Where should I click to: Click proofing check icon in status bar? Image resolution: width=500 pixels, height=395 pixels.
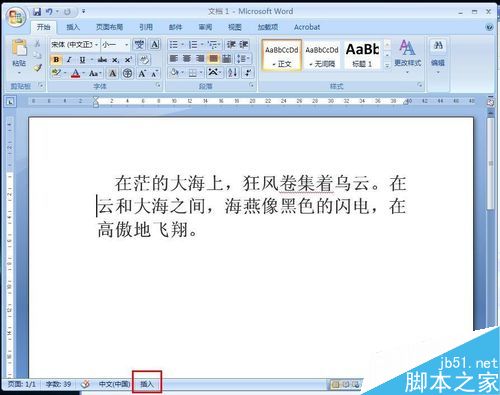pos(86,384)
